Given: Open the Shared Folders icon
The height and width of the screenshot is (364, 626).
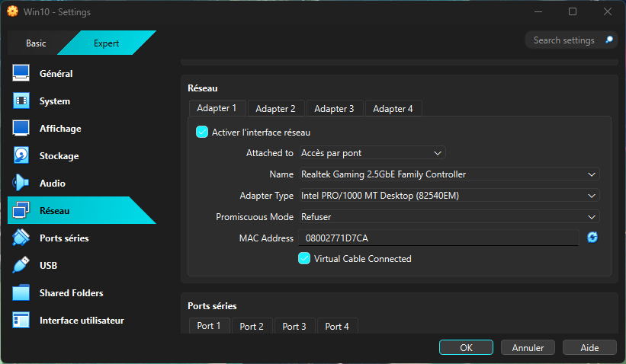Looking at the screenshot, I should click(21, 293).
